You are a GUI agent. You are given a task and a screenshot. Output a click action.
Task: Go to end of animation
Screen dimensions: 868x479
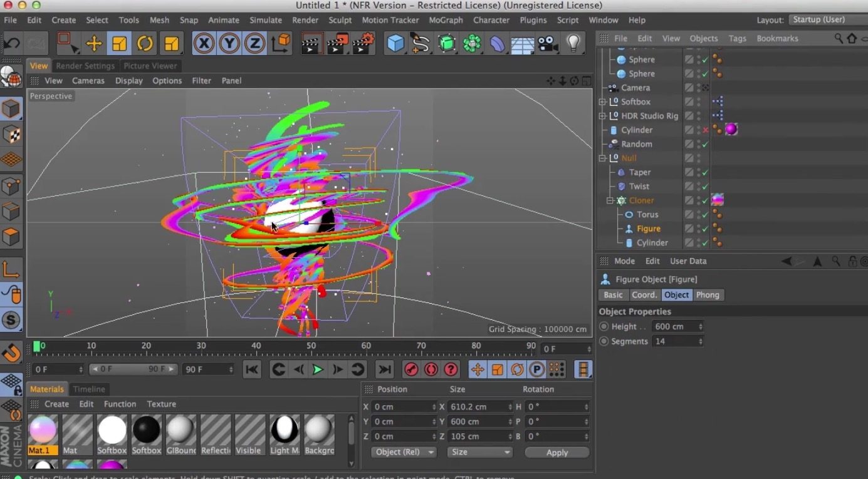coord(385,369)
